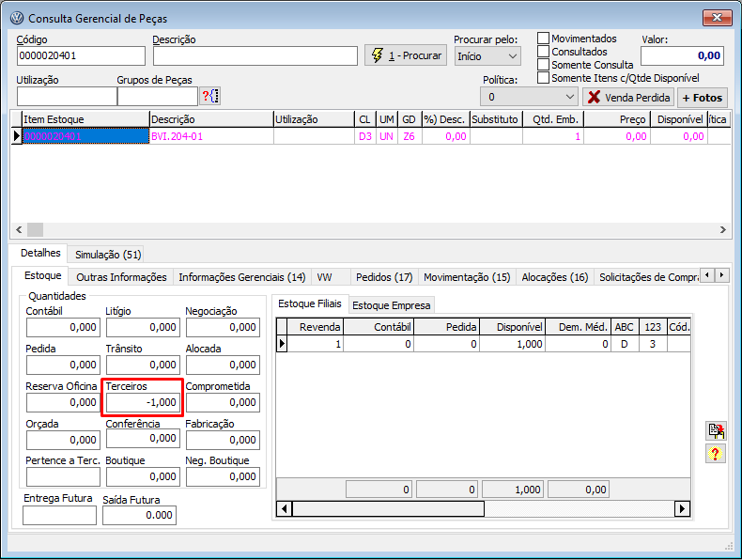Open the Informações Gerenciais (14) tab
Screen dimensions: 742x560
pos(241,277)
